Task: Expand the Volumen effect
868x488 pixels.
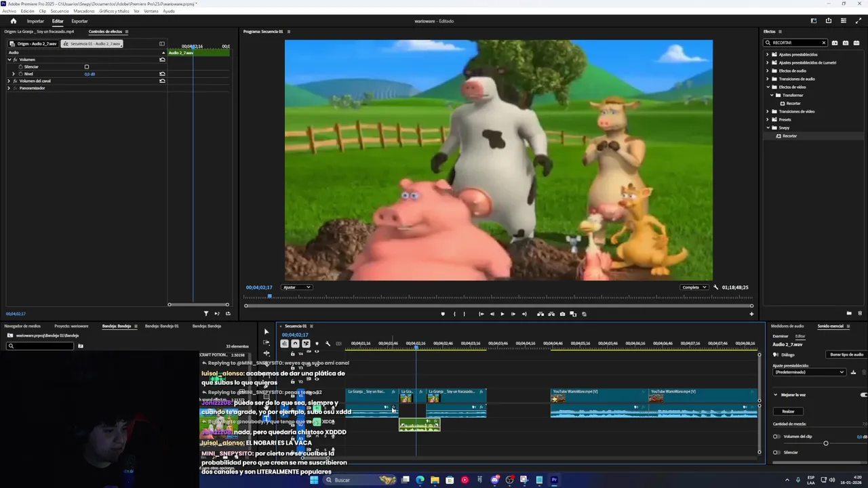Action: [x=9, y=60]
